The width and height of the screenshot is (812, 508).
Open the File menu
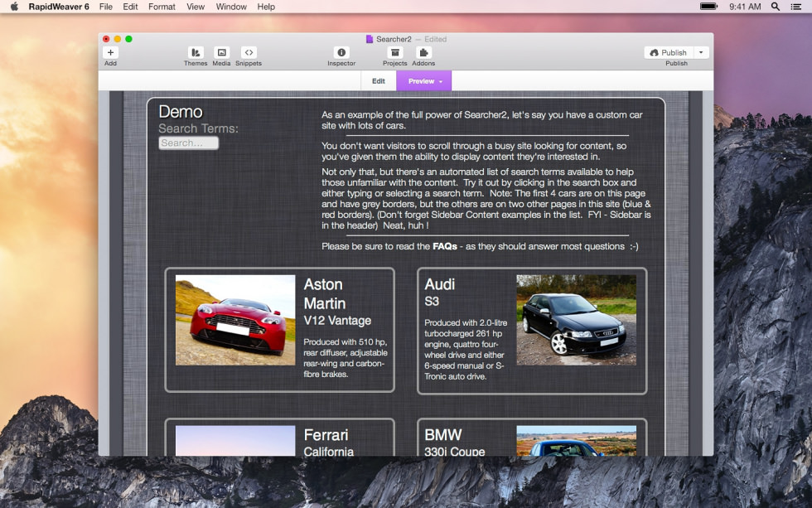(x=106, y=7)
